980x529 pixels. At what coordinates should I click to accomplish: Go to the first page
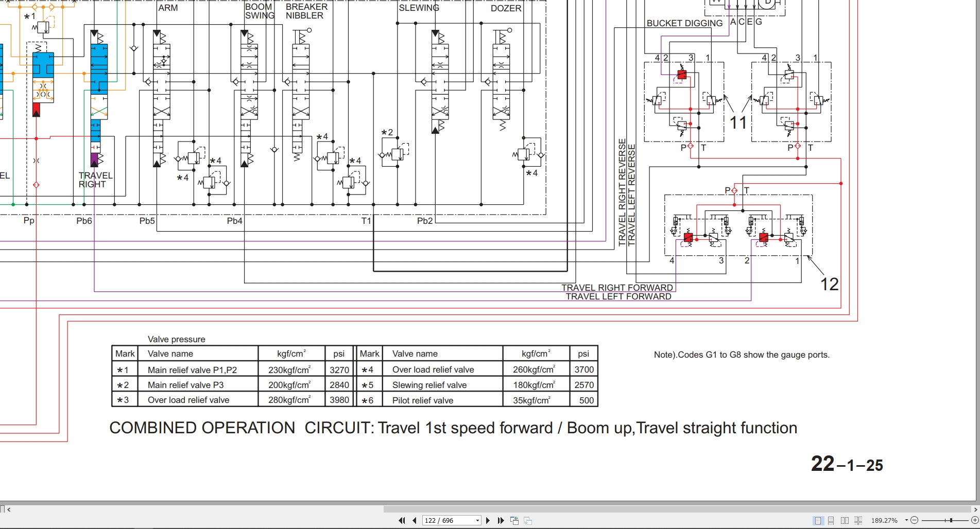coord(402,521)
